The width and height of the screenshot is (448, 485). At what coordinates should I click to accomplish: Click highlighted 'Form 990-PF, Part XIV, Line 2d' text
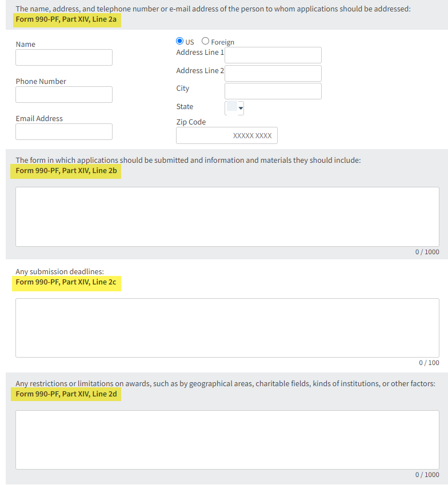click(66, 394)
